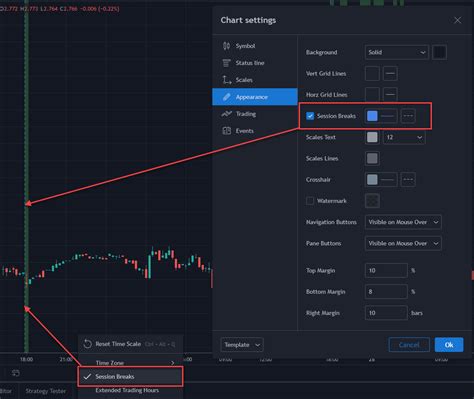474x399 pixels.
Task: Open the Symbol settings section
Action: 255,46
